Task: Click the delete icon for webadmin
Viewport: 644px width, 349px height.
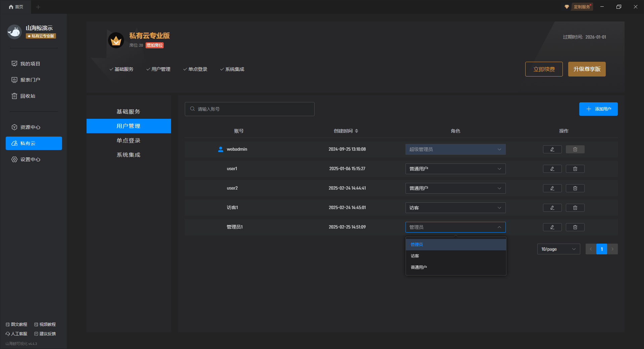Action: point(575,149)
